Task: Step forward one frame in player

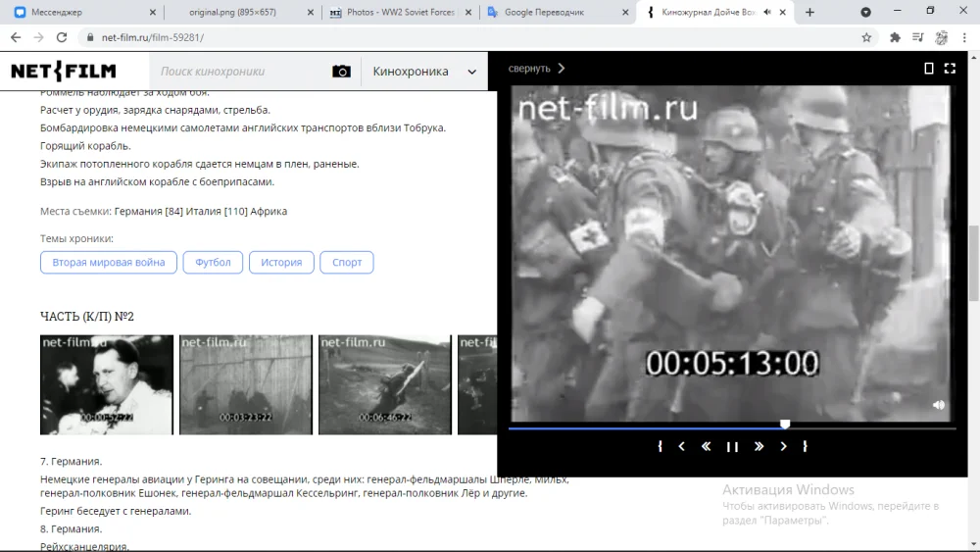Action: click(783, 446)
